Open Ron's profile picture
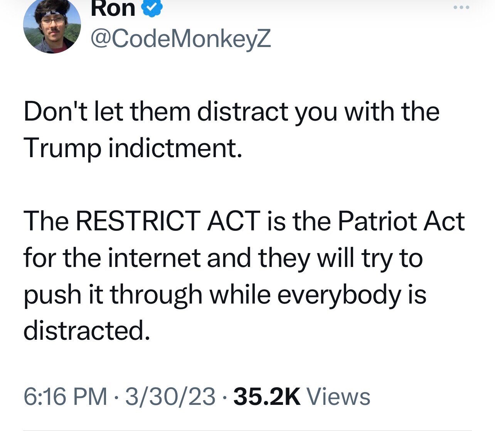Viewport: 495px width, 448px height. (x=52, y=26)
